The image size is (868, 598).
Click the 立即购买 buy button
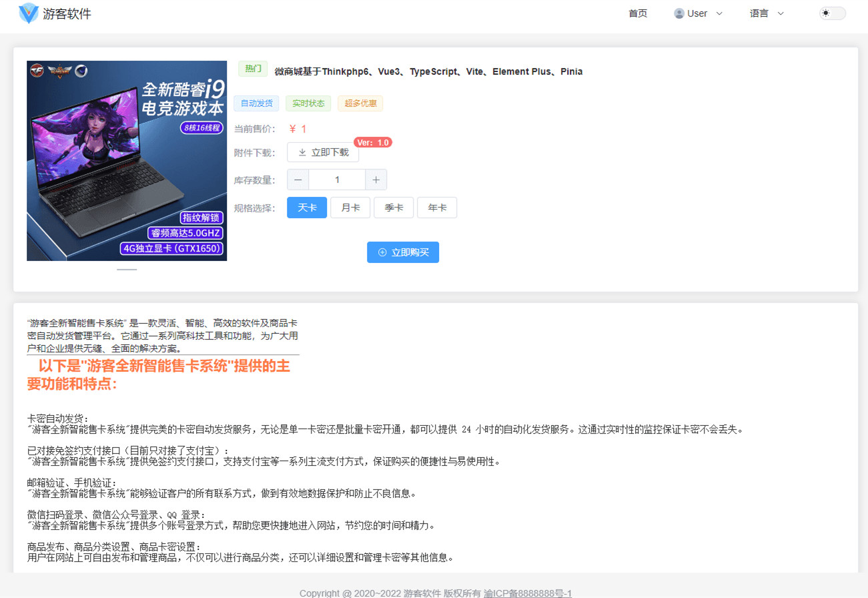403,252
